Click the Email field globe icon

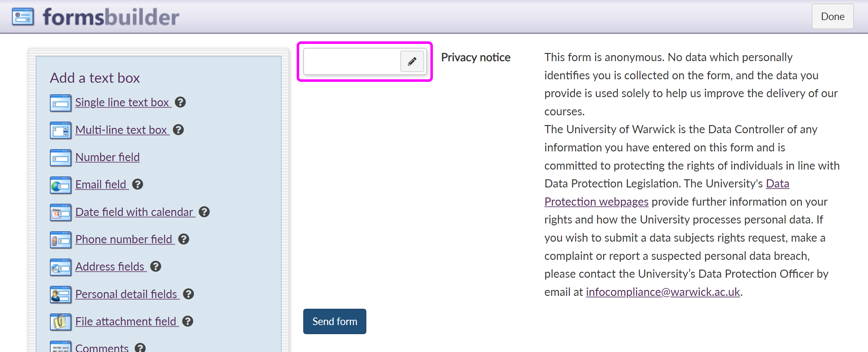point(61,185)
